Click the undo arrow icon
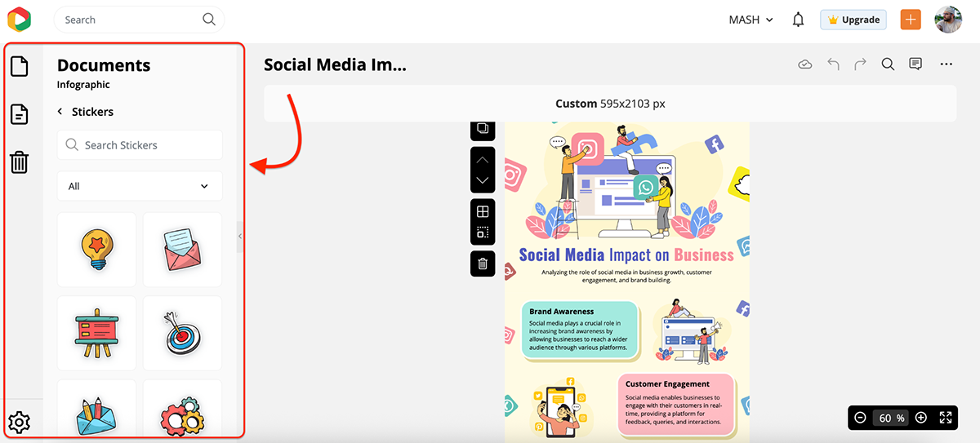The width and height of the screenshot is (980, 443). click(x=833, y=64)
